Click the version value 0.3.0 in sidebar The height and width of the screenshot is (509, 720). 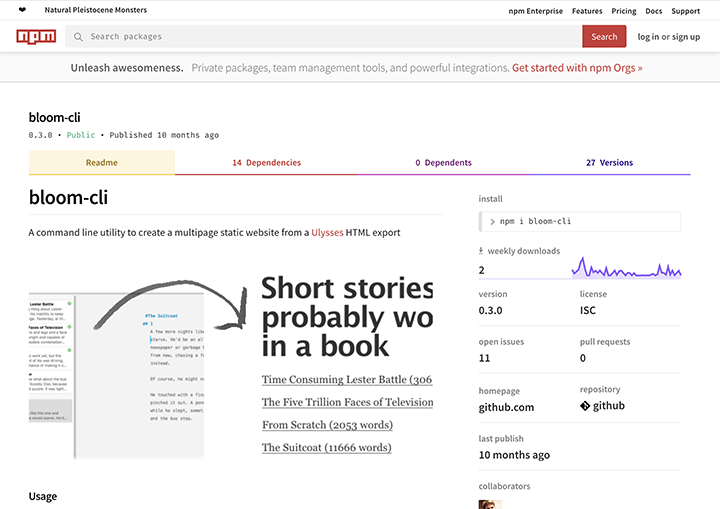pyautogui.click(x=490, y=311)
